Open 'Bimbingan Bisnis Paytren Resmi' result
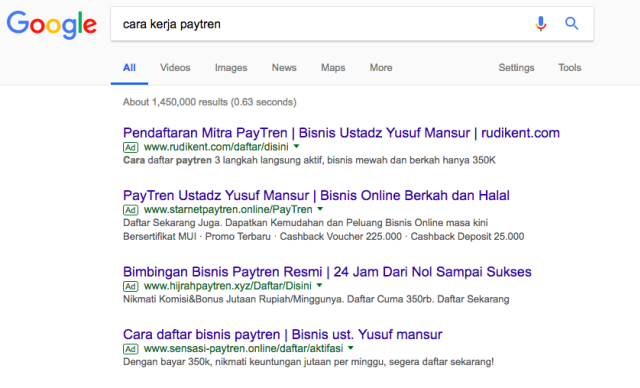Image resolution: width=640 pixels, height=388 pixels. click(327, 272)
